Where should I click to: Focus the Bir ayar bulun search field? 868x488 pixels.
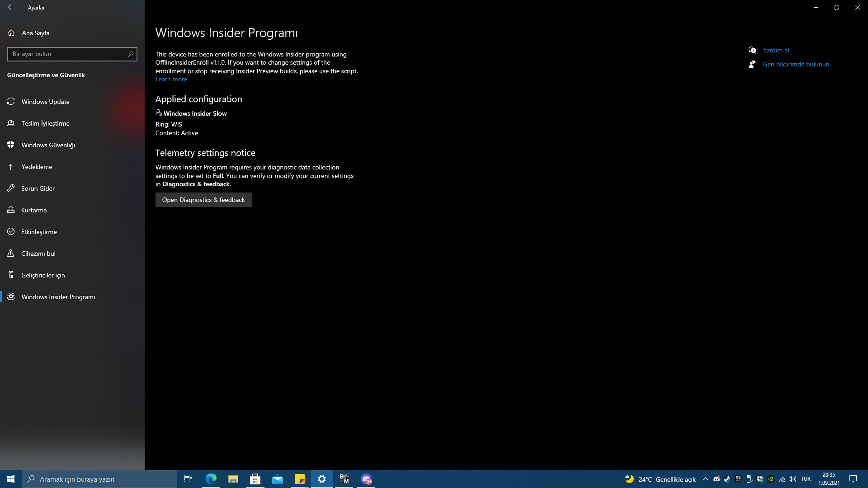67,54
